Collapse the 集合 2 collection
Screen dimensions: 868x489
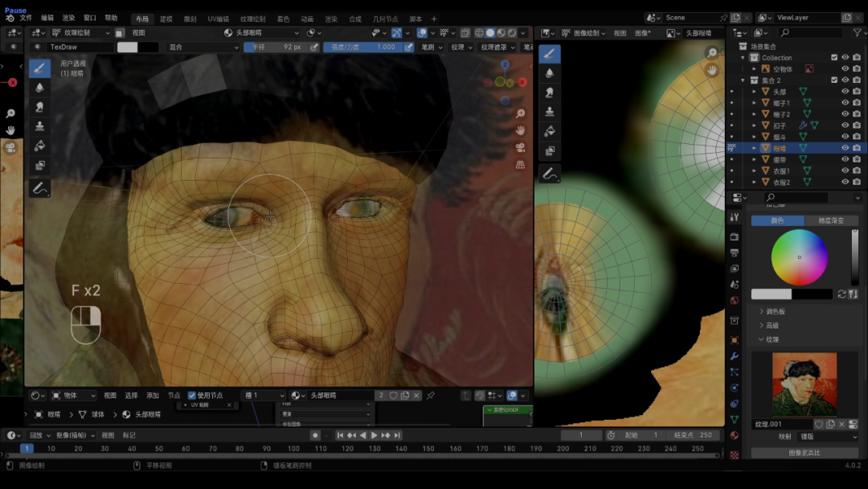pyautogui.click(x=743, y=80)
